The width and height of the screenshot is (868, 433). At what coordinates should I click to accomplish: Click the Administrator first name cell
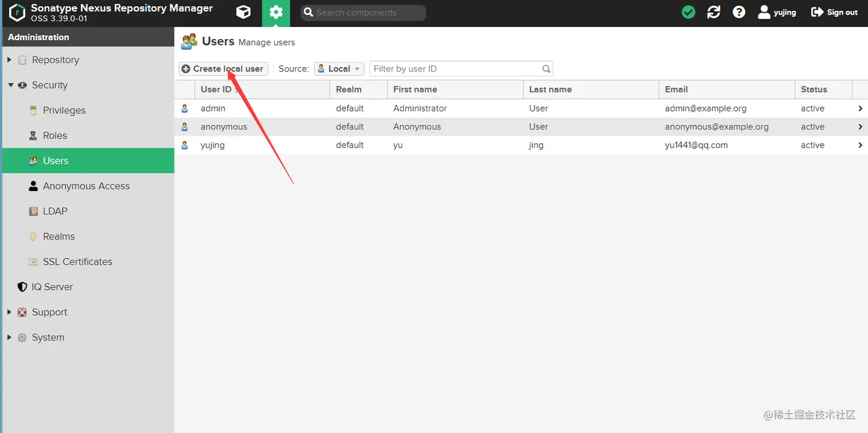click(x=420, y=109)
